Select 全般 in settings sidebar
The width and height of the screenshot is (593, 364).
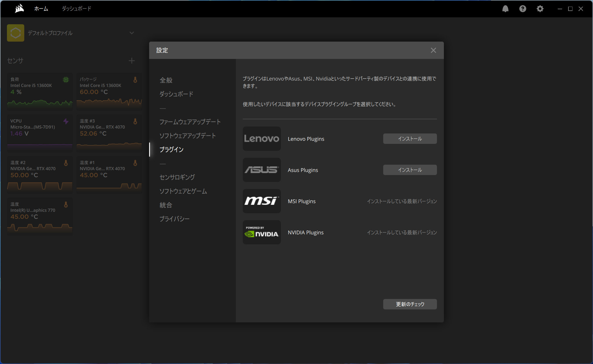[x=166, y=80]
